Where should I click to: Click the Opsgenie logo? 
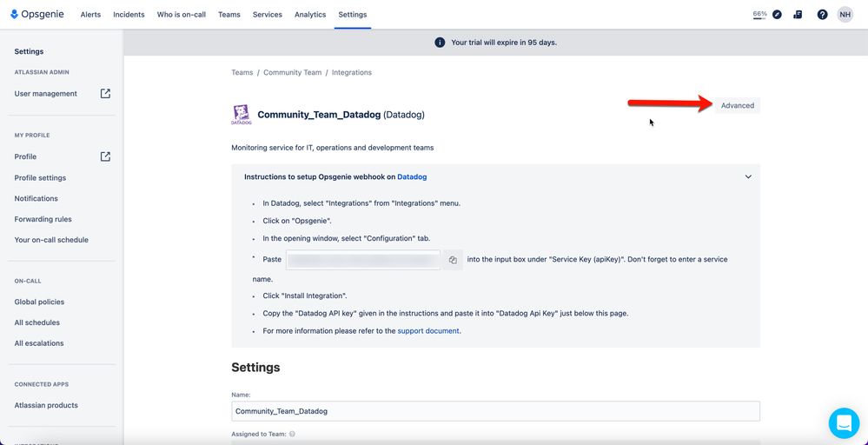point(37,15)
